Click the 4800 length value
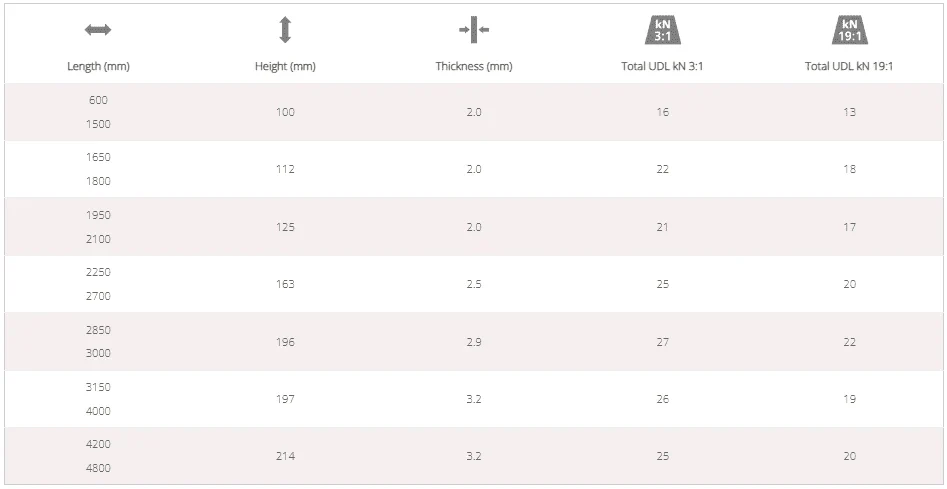Screen dimensions: 947x489 (x=98, y=468)
